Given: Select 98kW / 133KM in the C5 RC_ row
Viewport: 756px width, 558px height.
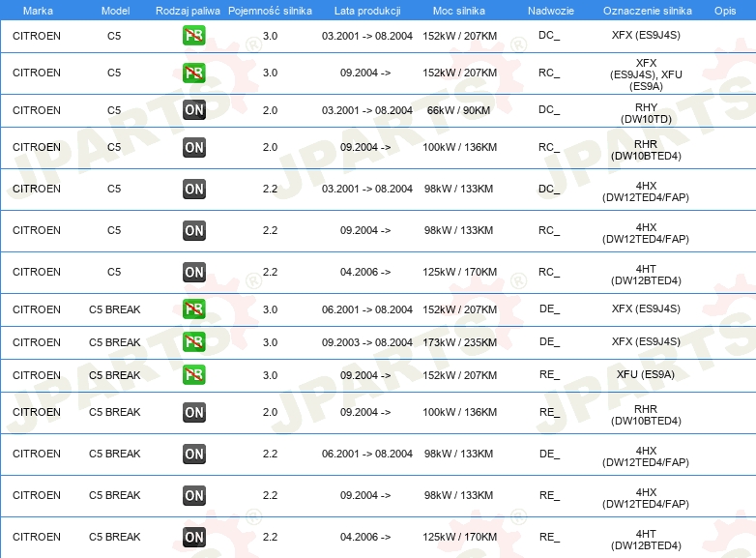Looking at the screenshot, I should pyautogui.click(x=458, y=230).
